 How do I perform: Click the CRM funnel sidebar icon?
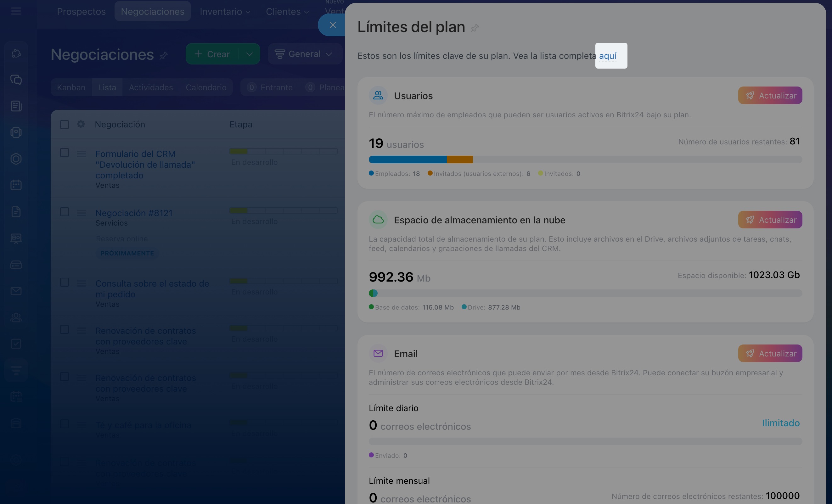tap(16, 370)
